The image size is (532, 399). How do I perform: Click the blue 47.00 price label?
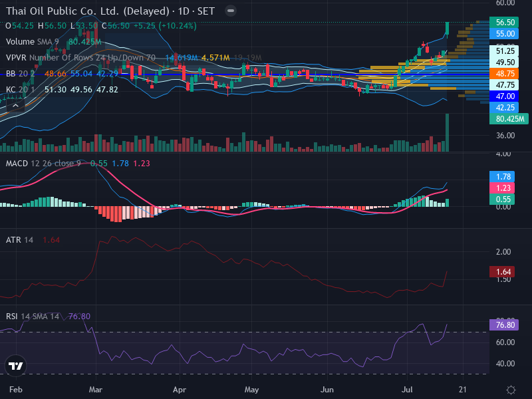(504, 96)
